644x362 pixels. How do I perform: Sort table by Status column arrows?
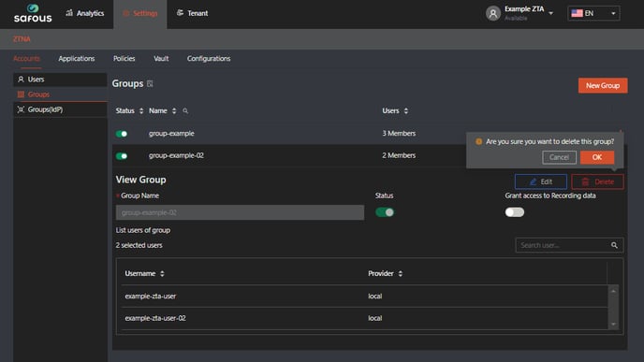coord(141,110)
